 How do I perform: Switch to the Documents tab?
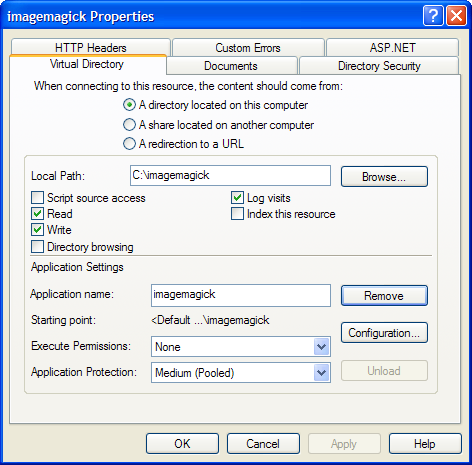pyautogui.click(x=231, y=66)
